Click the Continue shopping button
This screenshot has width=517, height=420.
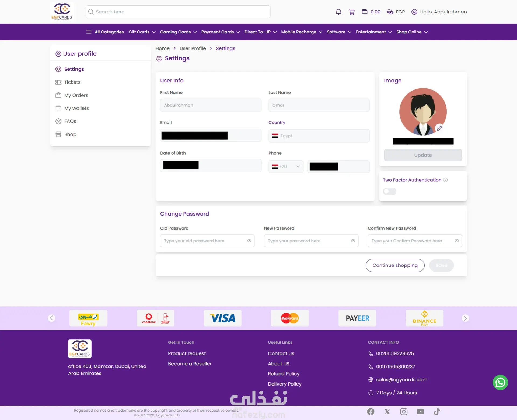click(395, 265)
